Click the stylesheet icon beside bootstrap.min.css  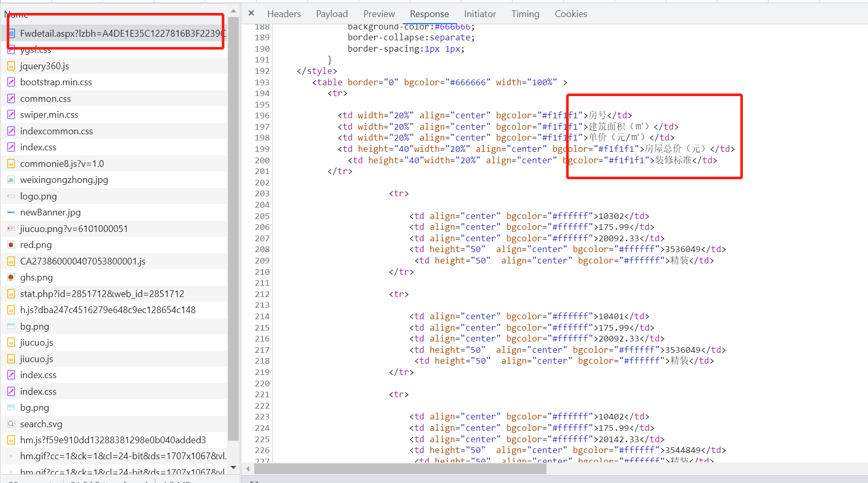[11, 82]
